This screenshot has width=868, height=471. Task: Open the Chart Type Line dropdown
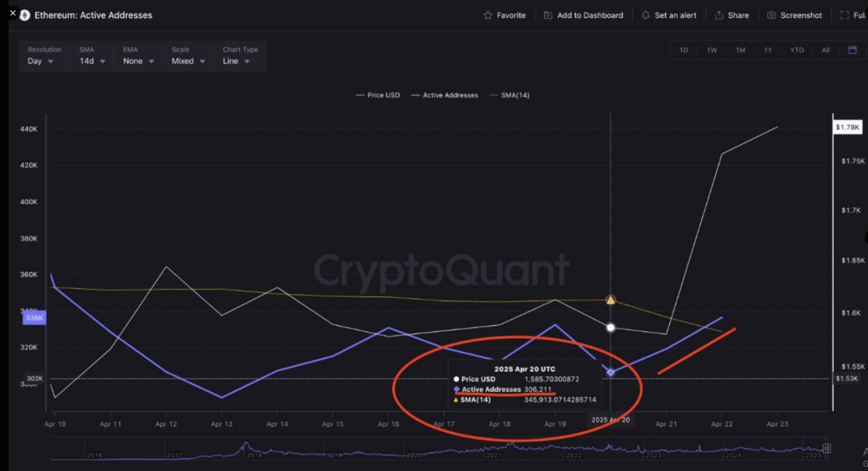click(236, 61)
